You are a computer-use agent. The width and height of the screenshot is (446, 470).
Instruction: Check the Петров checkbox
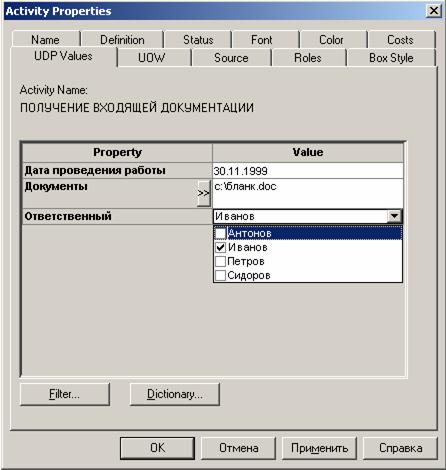click(221, 261)
